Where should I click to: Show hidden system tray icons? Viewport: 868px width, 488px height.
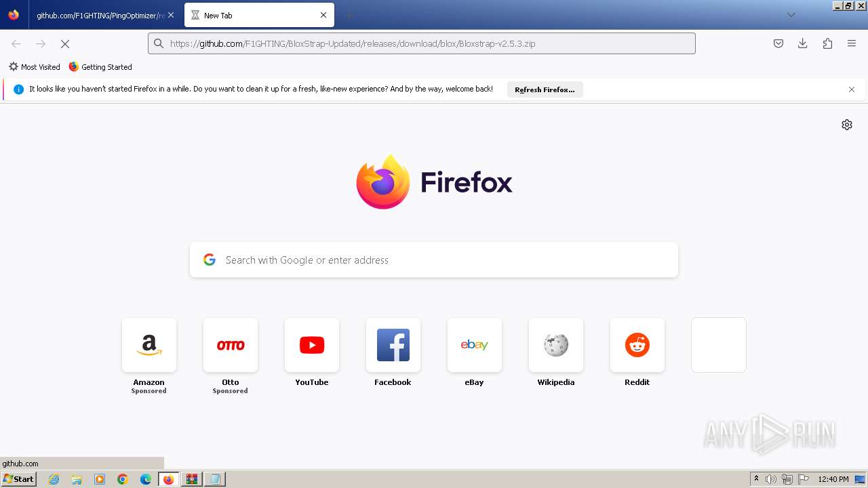[756, 479]
